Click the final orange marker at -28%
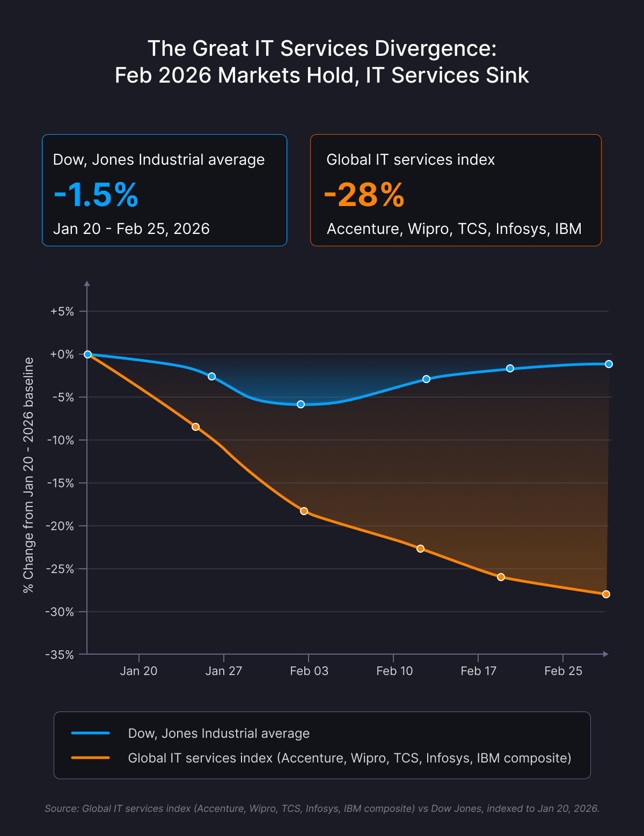644x836 pixels. pos(606,594)
